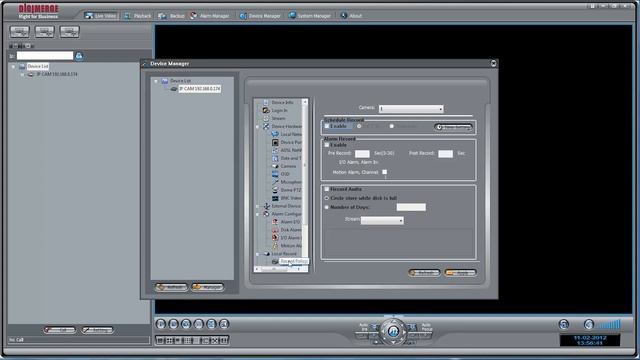This screenshot has width=640, height=360.
Task: Collapse Device Hardware tree node
Action: point(257,127)
